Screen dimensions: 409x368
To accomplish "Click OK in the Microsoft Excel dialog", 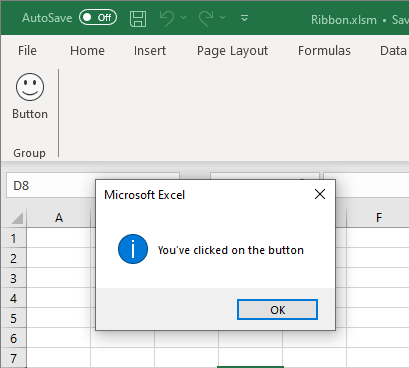I will [x=277, y=310].
